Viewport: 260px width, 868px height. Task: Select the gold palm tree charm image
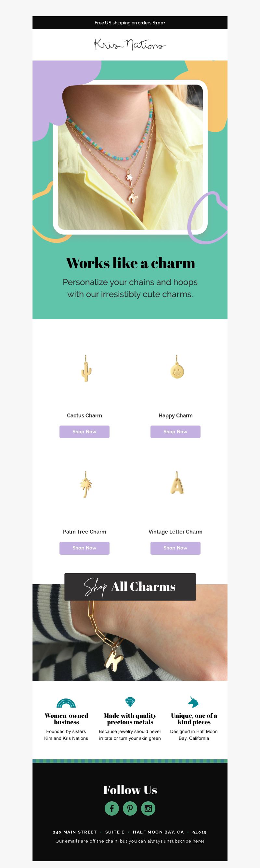[x=86, y=484]
